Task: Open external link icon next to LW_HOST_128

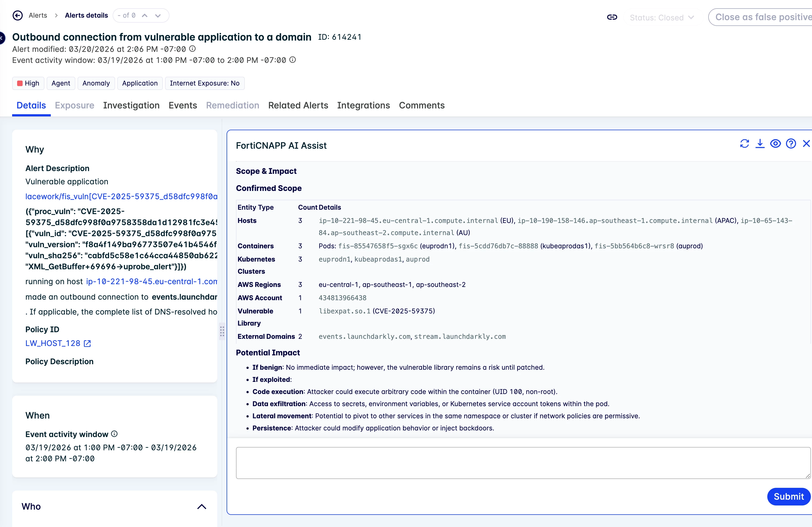Action: tap(87, 344)
